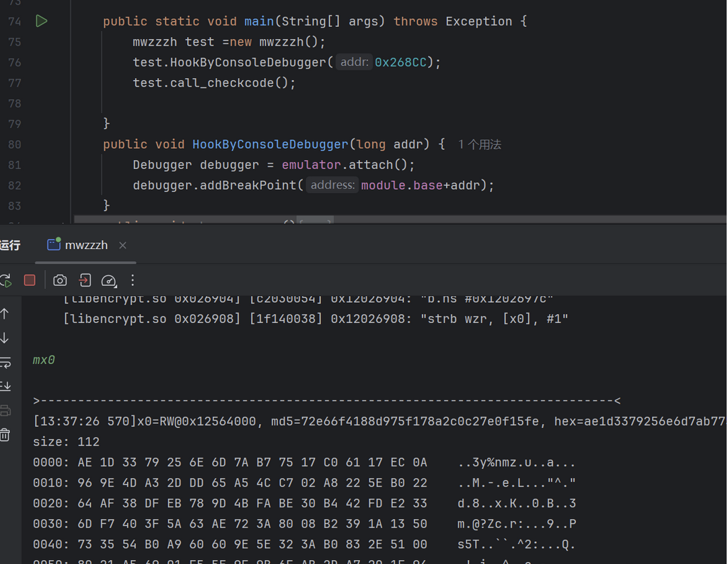Click line number 80 in the gutter

click(14, 145)
